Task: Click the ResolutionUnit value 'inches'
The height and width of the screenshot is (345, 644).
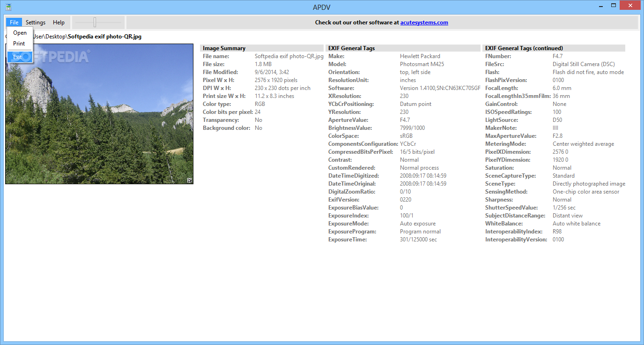Action: tap(408, 80)
